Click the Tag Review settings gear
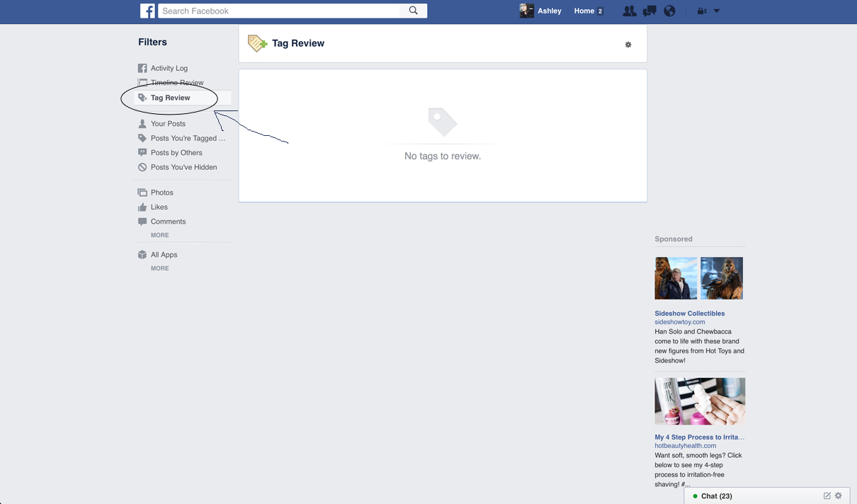This screenshot has width=857, height=504. 628,45
